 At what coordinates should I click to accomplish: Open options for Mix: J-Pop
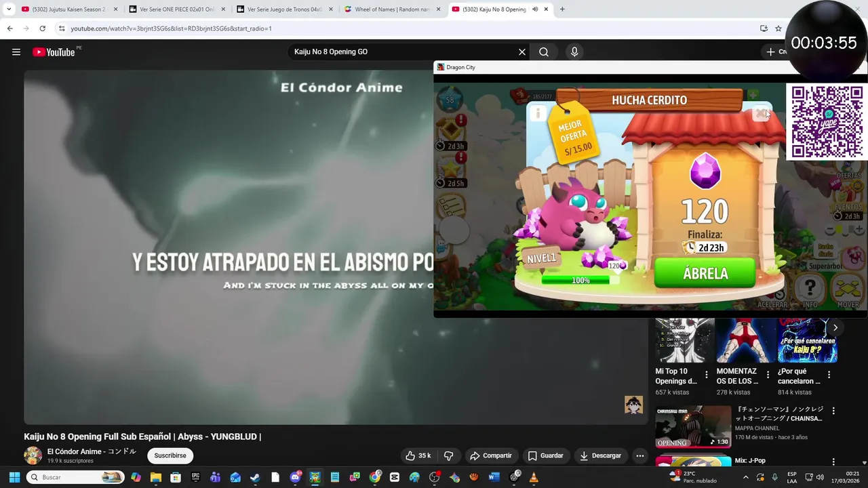point(833,462)
